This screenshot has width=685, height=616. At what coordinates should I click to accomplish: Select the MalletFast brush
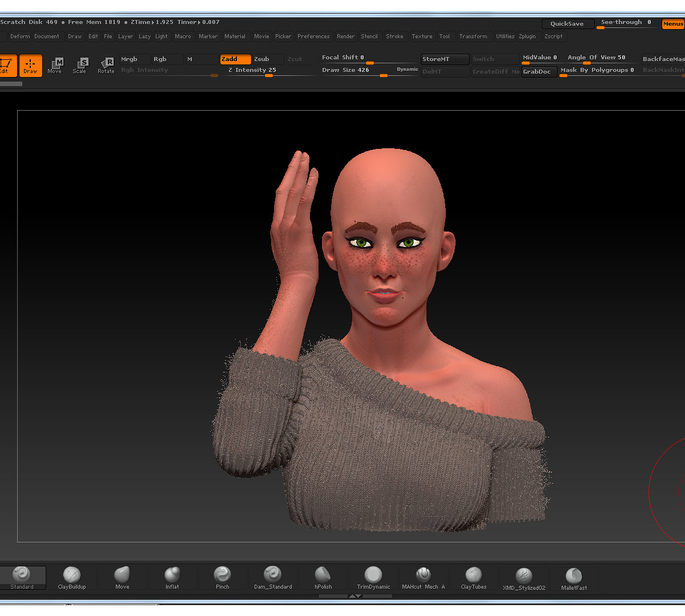(x=574, y=578)
